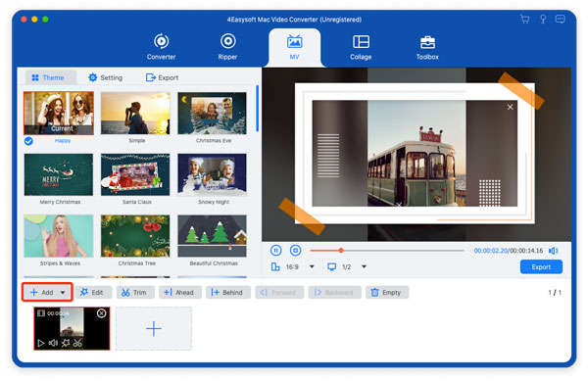Toggle the clip thumbnail's speaker icon

(x=53, y=343)
